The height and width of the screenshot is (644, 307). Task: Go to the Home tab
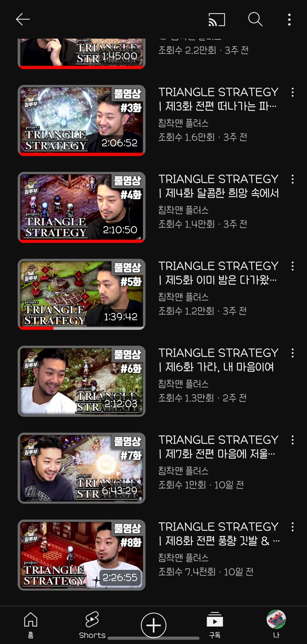tap(31, 625)
